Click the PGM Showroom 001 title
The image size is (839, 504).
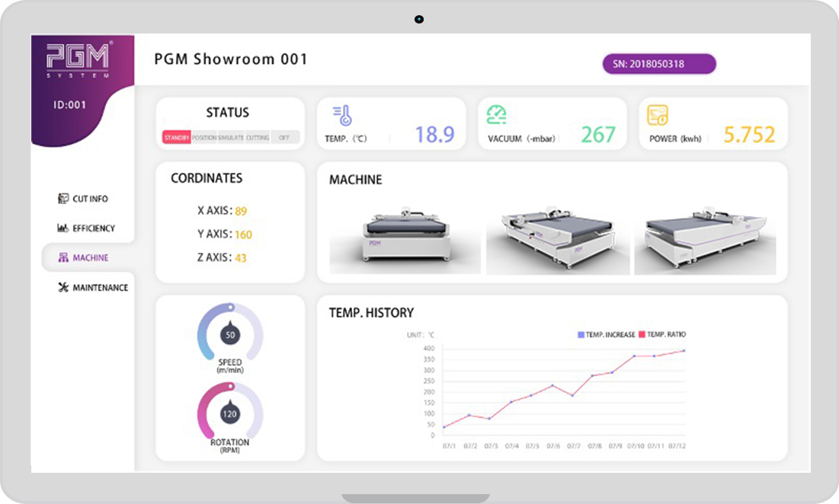(x=231, y=59)
